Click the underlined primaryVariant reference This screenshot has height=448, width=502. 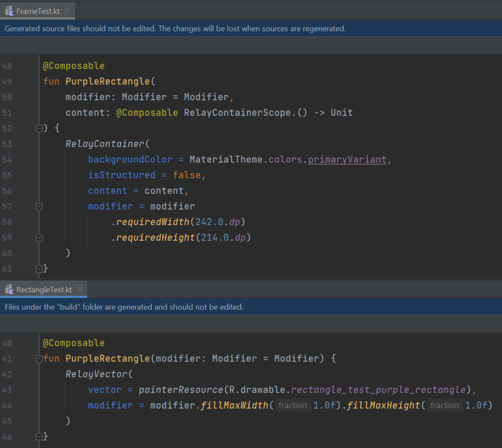click(347, 160)
